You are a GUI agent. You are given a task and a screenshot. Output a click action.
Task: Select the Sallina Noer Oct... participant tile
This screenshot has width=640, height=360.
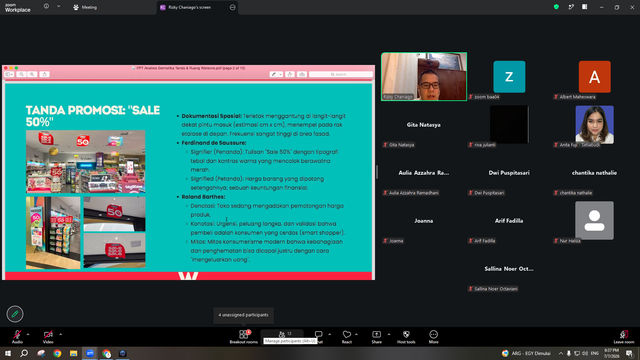pyautogui.click(x=509, y=269)
